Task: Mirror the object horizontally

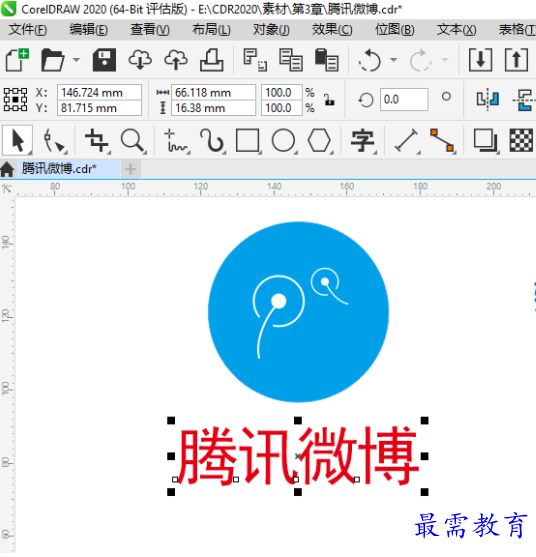Action: tap(488, 99)
